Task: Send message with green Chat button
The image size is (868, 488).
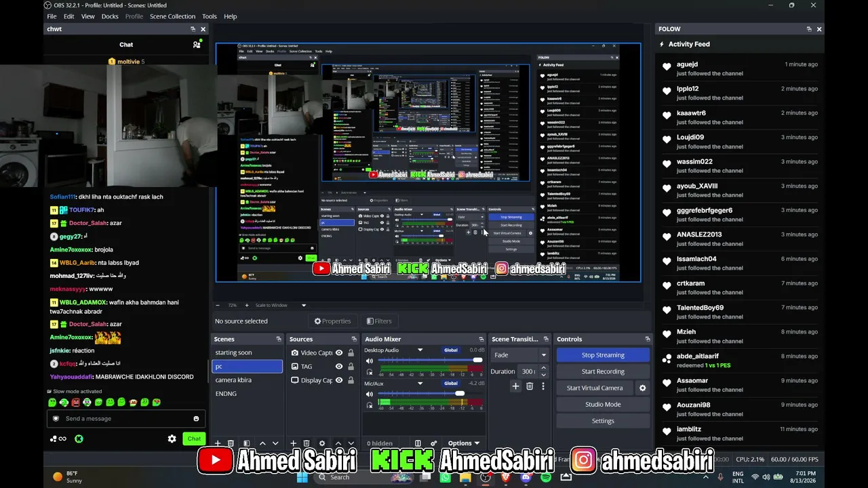Action: [x=194, y=439]
